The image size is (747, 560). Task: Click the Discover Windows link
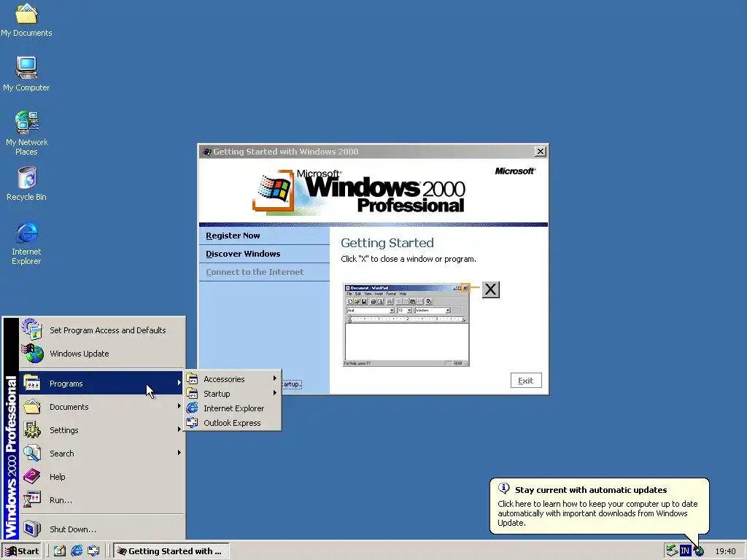pyautogui.click(x=243, y=254)
